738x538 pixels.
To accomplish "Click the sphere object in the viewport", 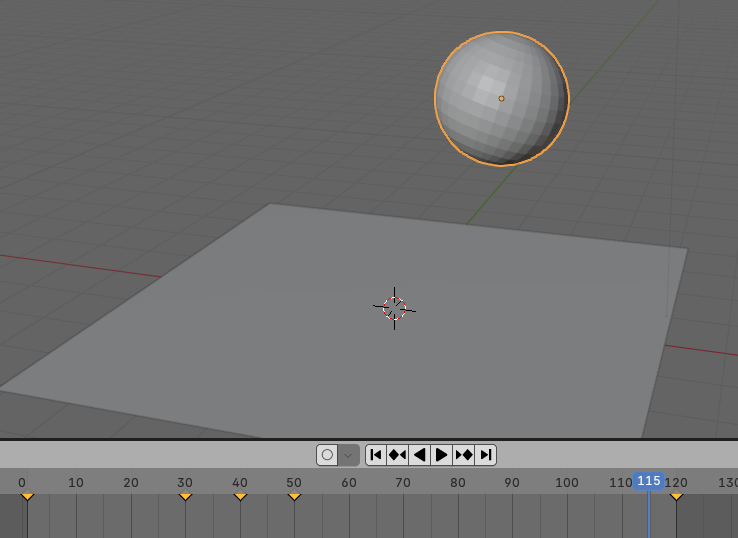I will [502, 98].
